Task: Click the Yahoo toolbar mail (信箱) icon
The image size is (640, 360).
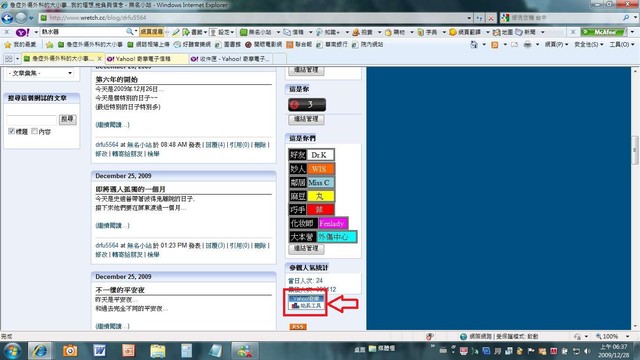Action: [287, 32]
